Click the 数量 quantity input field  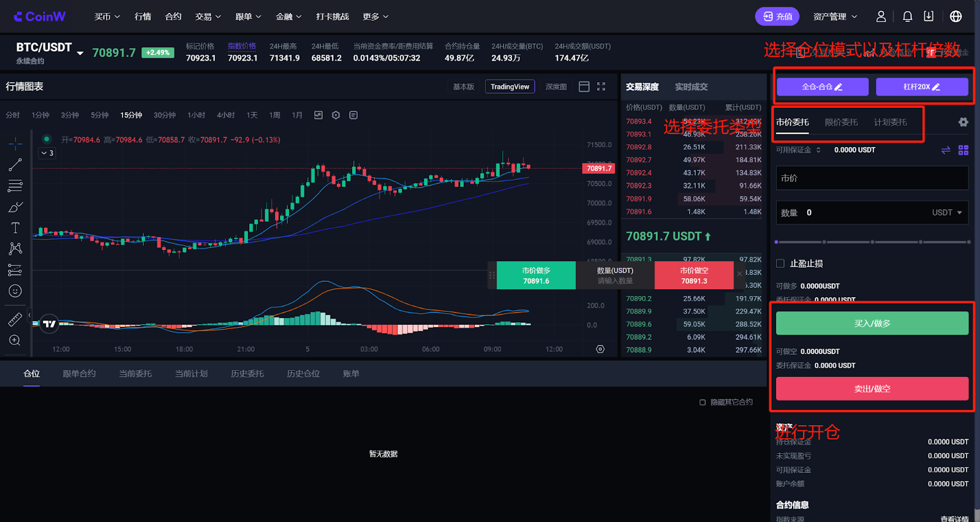872,213
